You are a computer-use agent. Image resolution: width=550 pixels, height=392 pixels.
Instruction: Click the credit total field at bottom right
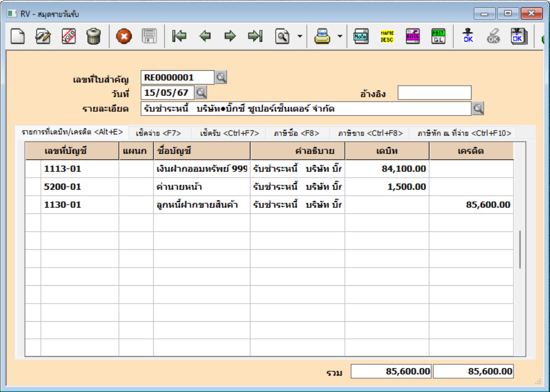[x=473, y=372]
